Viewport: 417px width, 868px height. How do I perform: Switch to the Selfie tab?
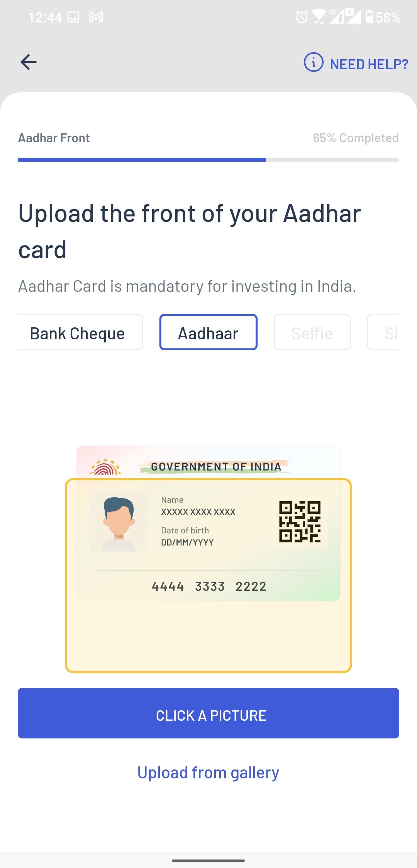312,332
